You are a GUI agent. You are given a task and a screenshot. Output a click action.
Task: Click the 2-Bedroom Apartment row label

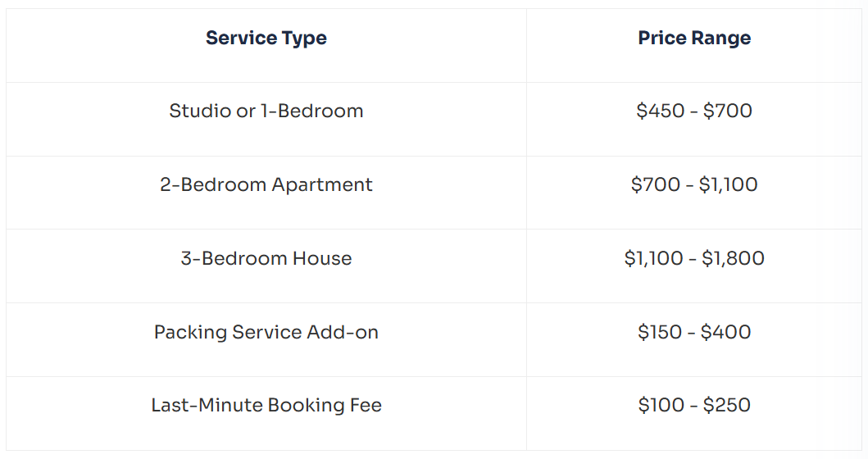(x=266, y=184)
